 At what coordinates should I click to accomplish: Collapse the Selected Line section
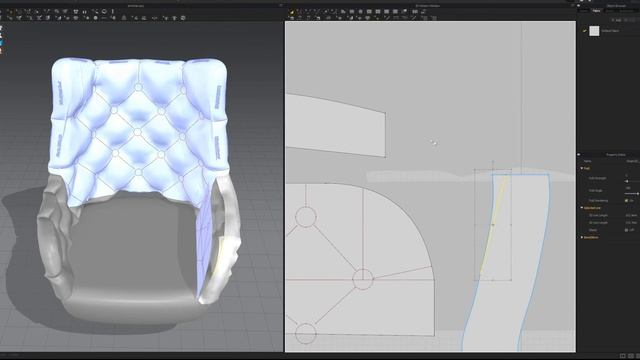[x=582, y=208]
